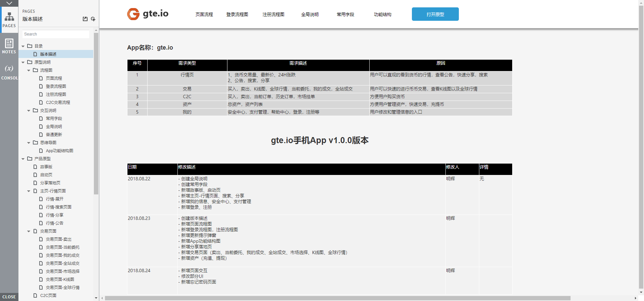Open the Pages sitemap panel icon
The height and width of the screenshot is (301, 644).
pyautogui.click(x=9, y=19)
